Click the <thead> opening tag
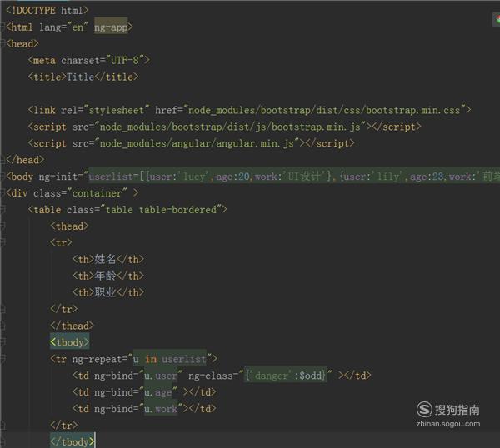The image size is (500, 448). pos(69,226)
